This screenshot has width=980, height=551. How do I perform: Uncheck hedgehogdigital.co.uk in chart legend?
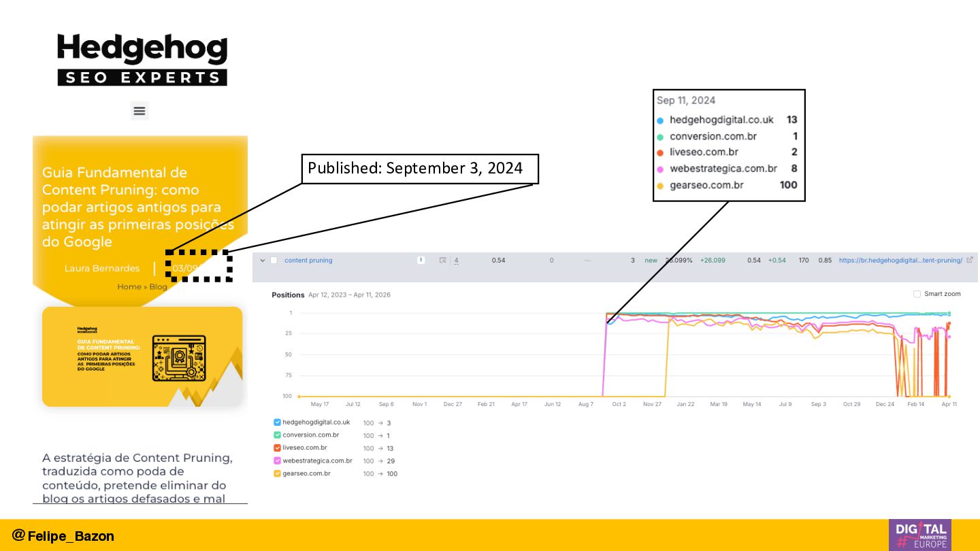coord(277,422)
